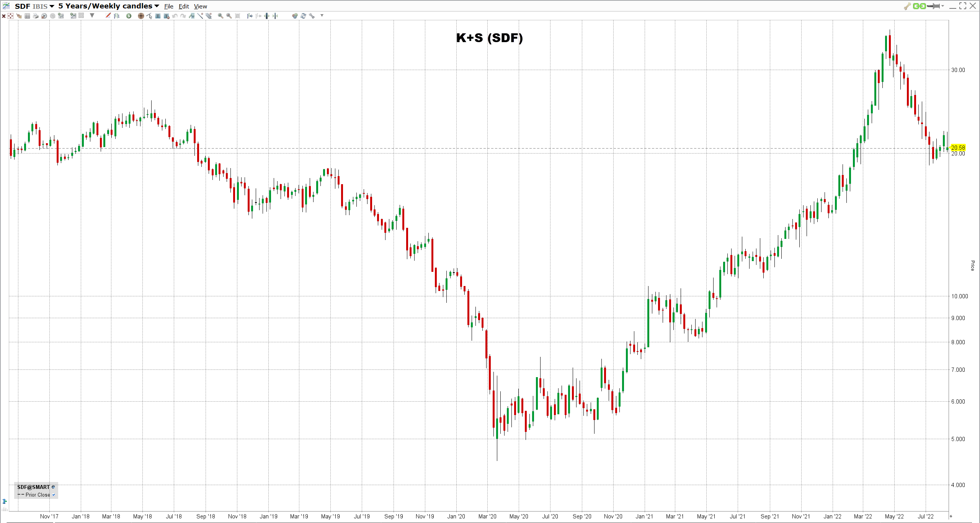Image resolution: width=980 pixels, height=523 pixels.
Task: Open the toolbar wrench settings icon
Action: (x=312, y=16)
